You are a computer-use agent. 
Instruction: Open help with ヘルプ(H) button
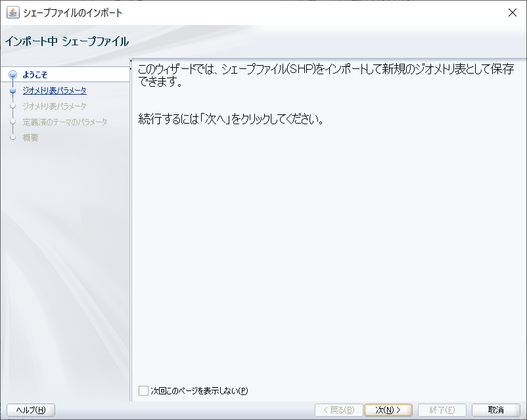coord(31,410)
